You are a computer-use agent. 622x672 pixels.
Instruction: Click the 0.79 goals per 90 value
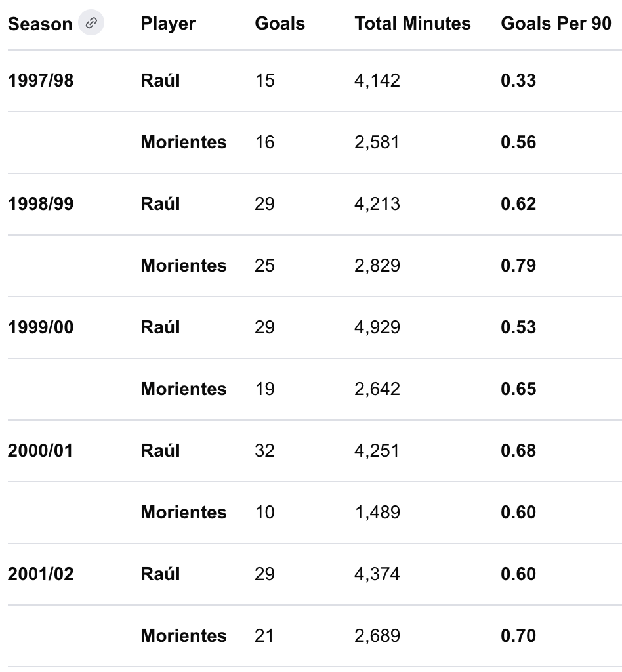pos(518,266)
